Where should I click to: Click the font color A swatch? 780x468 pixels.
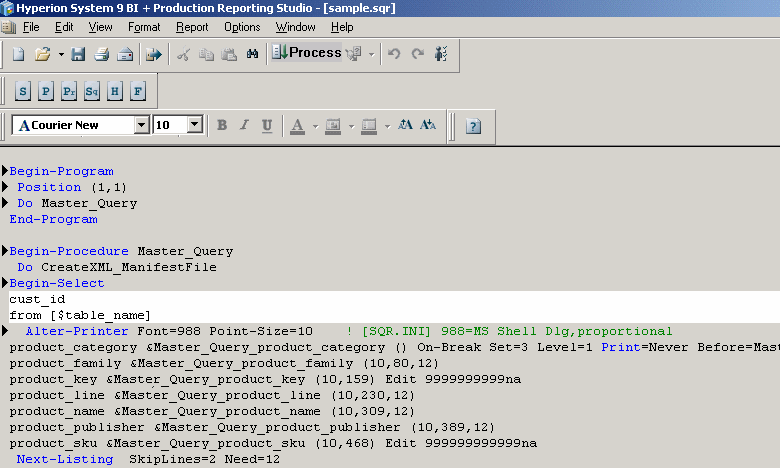coord(297,126)
